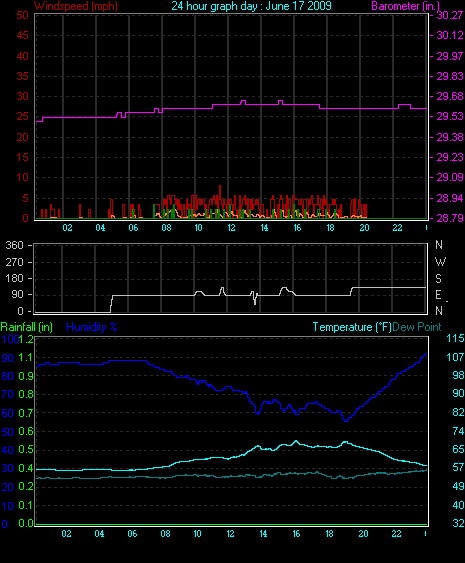This screenshot has height=563, width=465.
Task: Click blue humidity axis value 30
Action: (x=7, y=468)
